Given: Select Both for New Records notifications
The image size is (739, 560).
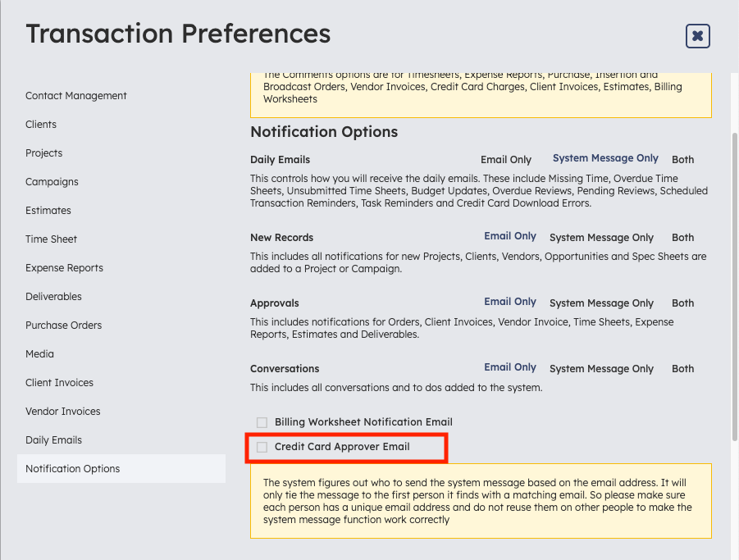Looking at the screenshot, I should click(682, 238).
